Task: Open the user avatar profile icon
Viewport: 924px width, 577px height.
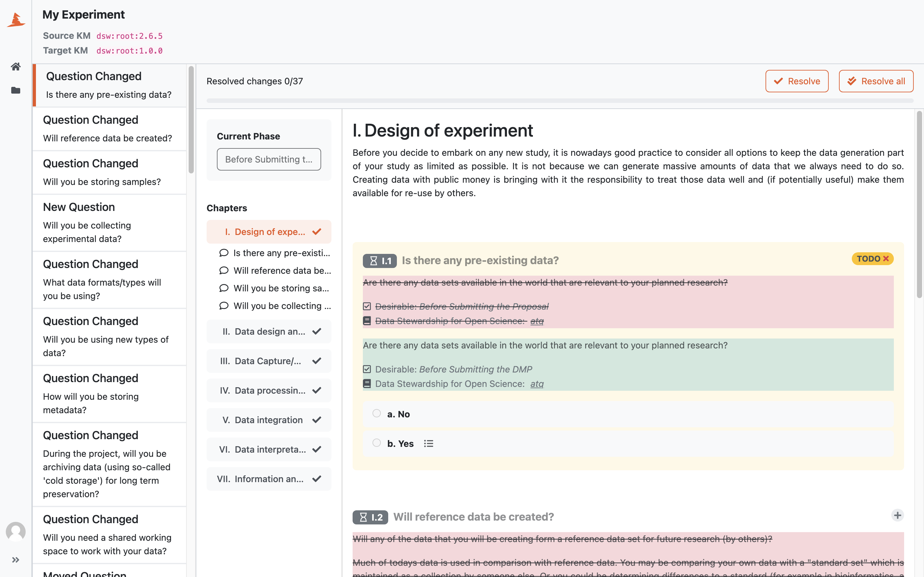Action: tap(16, 531)
